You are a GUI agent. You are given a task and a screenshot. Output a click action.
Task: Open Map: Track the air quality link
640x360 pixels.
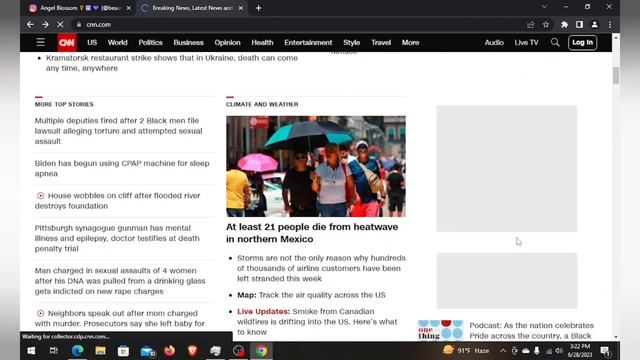311,295
